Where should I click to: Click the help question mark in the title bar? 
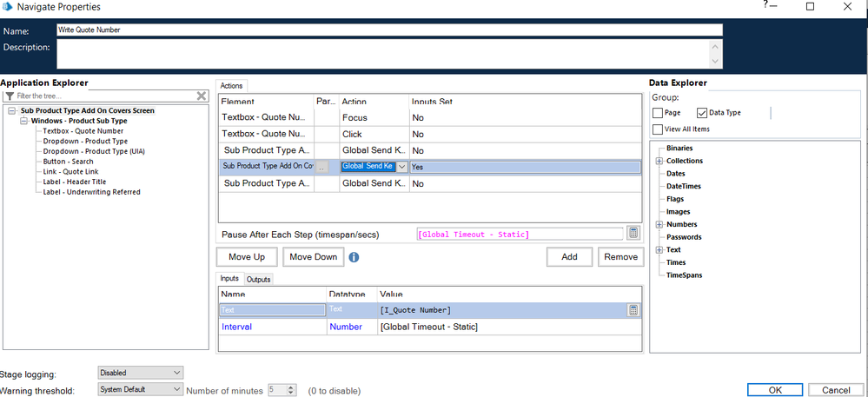point(765,5)
